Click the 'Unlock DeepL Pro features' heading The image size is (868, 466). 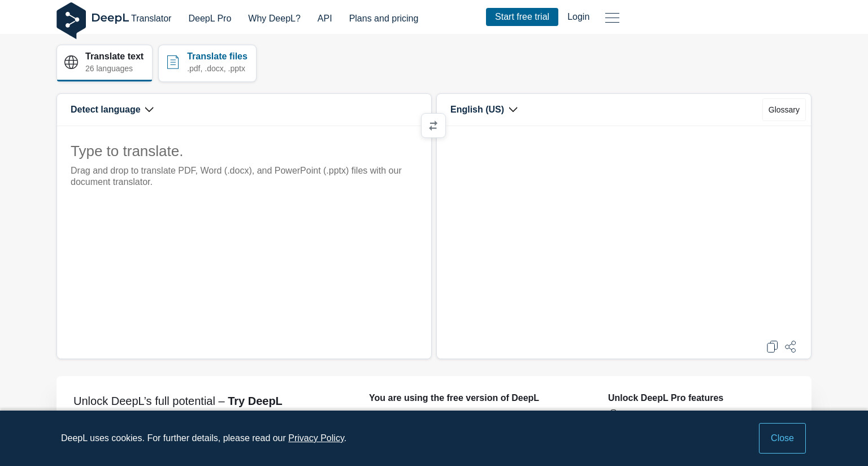coord(666,398)
